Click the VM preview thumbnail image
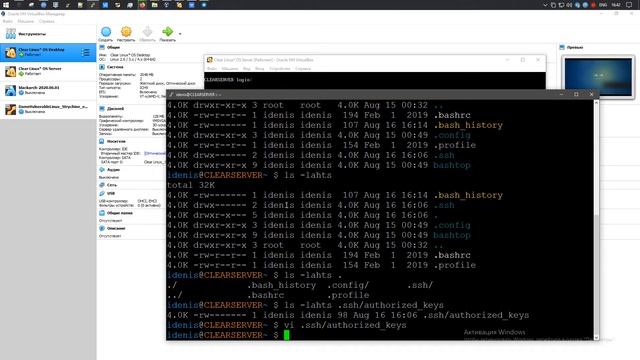This screenshot has width=640, height=360. point(598,77)
